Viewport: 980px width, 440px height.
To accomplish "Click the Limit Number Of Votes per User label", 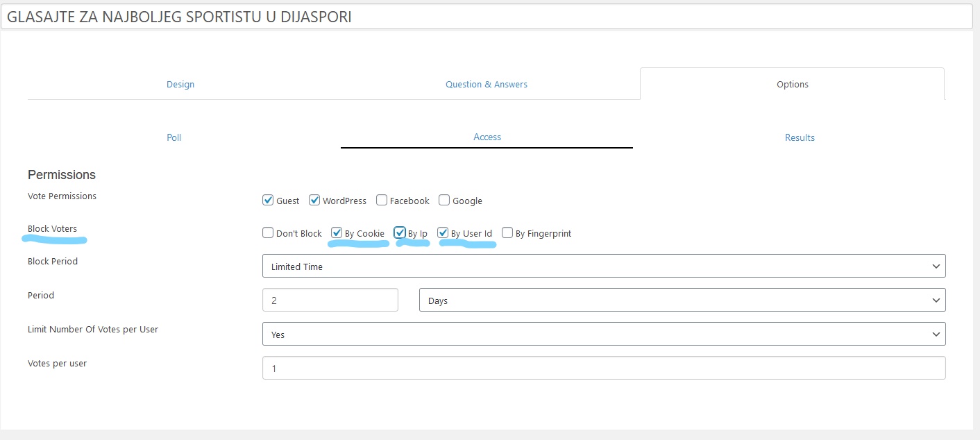I will tap(93, 330).
